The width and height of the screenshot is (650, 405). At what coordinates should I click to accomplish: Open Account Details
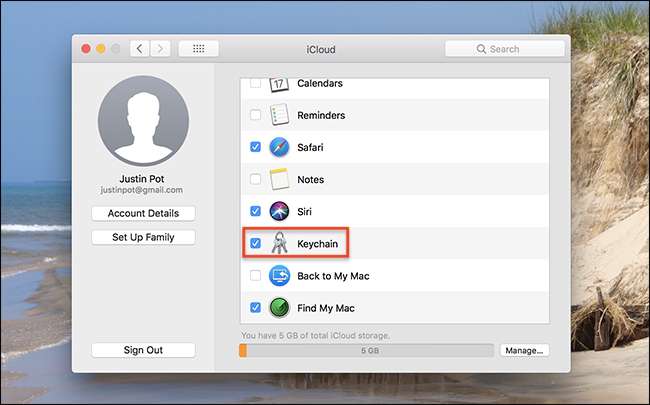pyautogui.click(x=143, y=213)
